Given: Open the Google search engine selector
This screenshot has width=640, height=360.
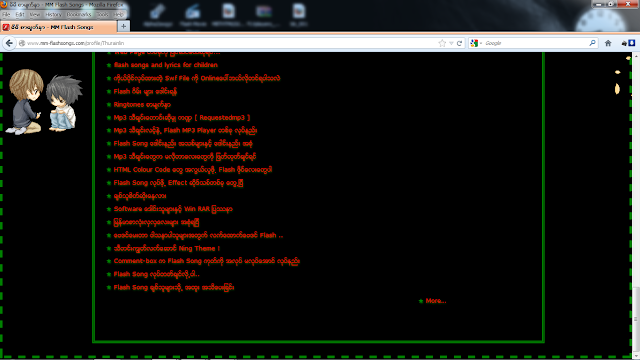Looking at the screenshot, I should coord(476,43).
